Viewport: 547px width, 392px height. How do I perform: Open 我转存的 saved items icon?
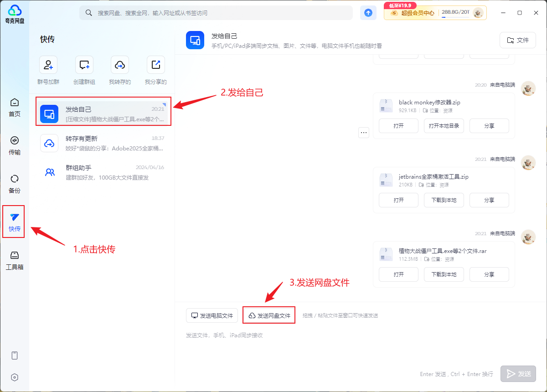pos(120,65)
